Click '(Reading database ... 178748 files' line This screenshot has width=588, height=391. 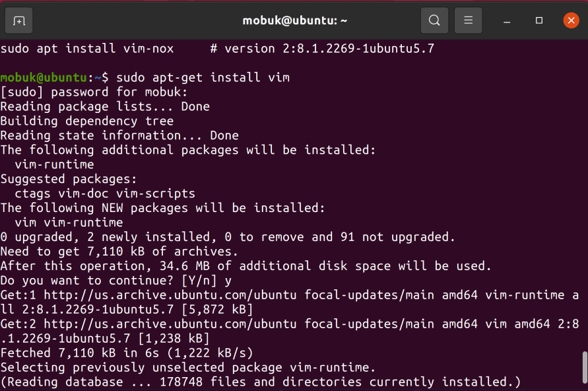(x=260, y=382)
